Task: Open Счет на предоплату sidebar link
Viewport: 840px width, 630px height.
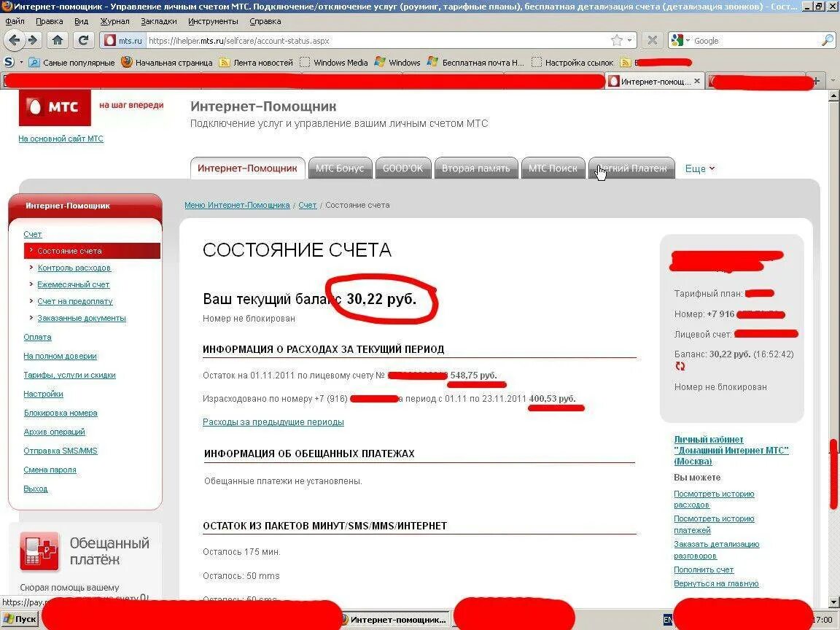Action: pos(75,301)
